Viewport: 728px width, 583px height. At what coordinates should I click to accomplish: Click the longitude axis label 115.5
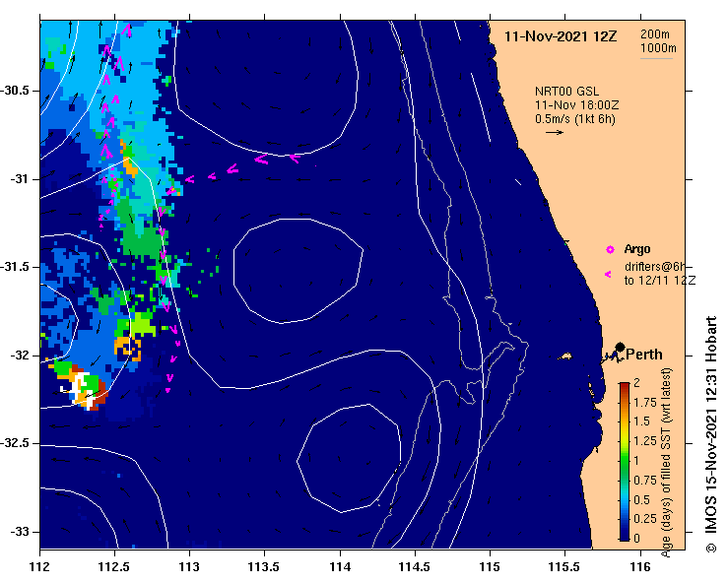(x=564, y=567)
